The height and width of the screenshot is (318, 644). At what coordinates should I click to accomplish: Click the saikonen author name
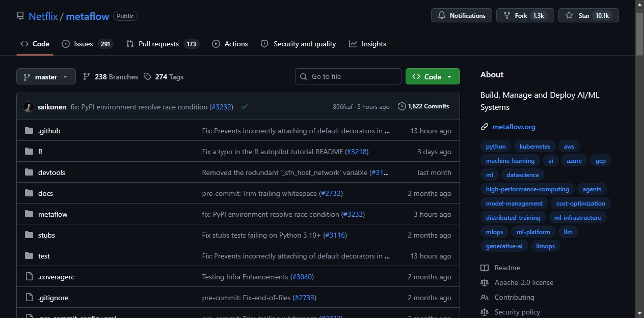tap(52, 107)
